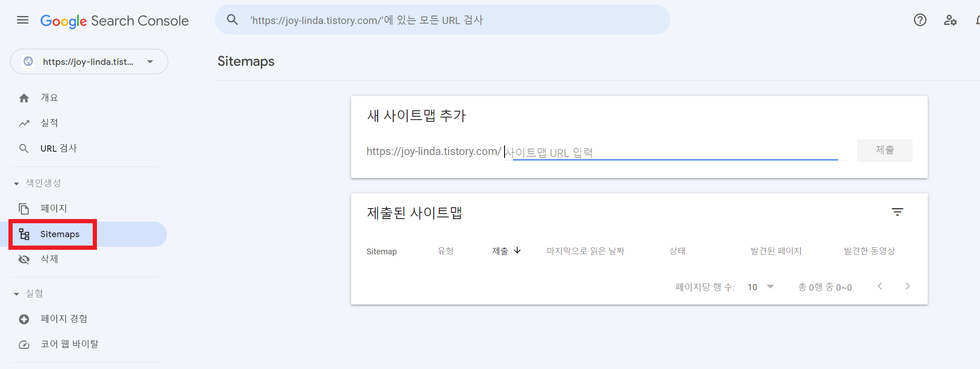Open the filter icon in 제출된 사이트맵

pyautogui.click(x=897, y=212)
